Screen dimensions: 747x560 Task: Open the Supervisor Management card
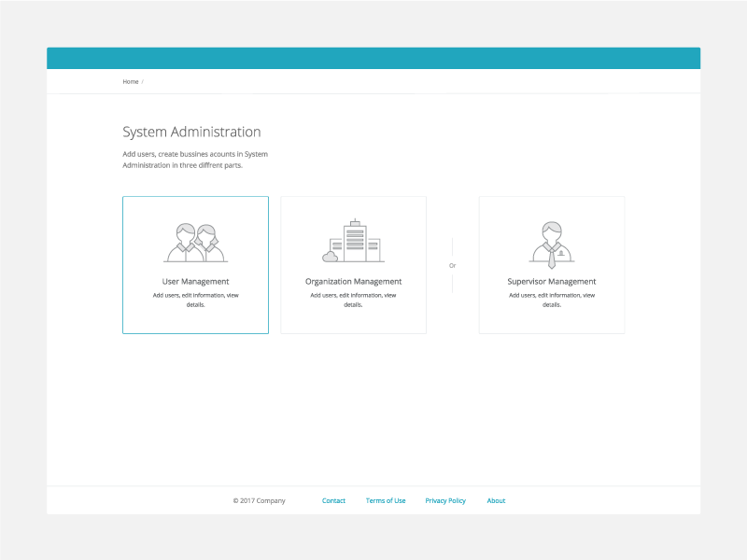coord(551,265)
